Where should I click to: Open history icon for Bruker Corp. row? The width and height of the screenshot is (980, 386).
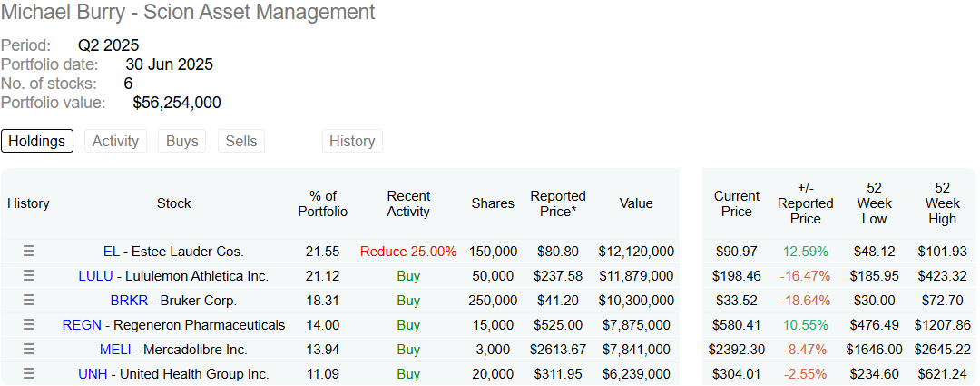(x=28, y=300)
